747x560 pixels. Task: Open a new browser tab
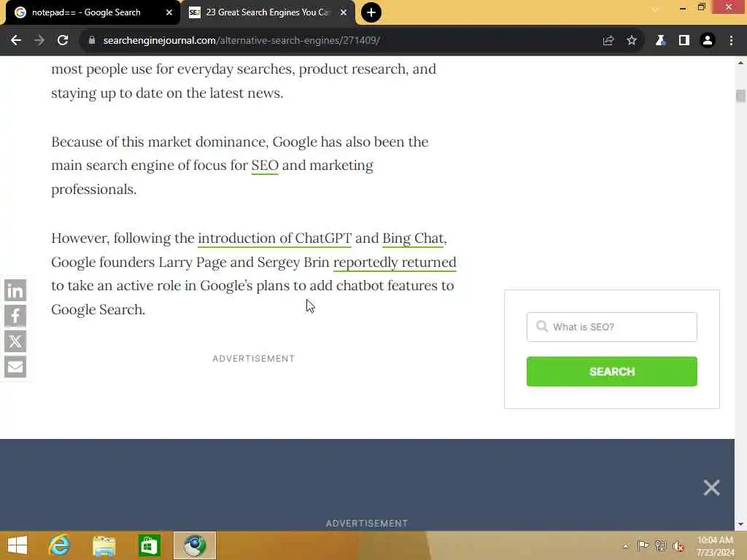point(371,12)
